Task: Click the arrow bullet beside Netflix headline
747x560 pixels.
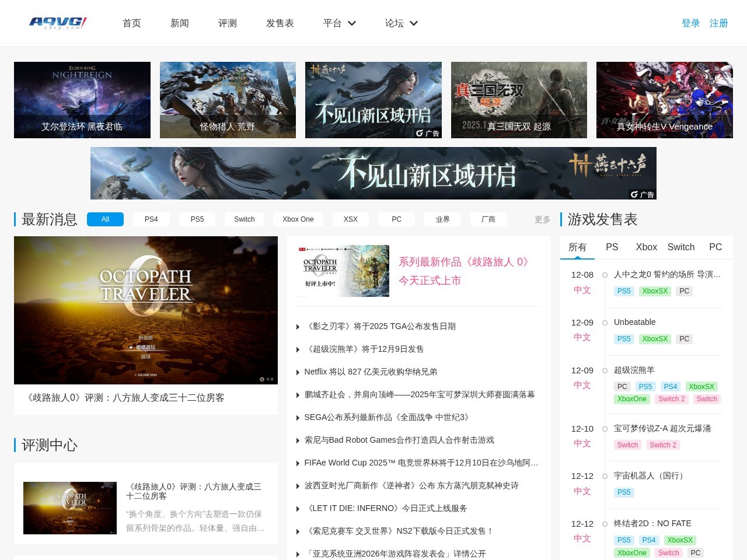Action: pos(298,372)
